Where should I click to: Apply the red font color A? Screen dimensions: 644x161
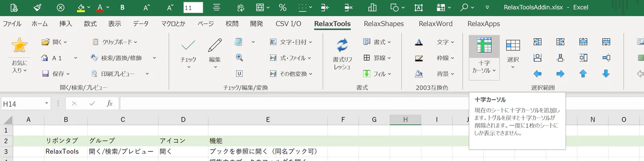[x=100, y=7]
